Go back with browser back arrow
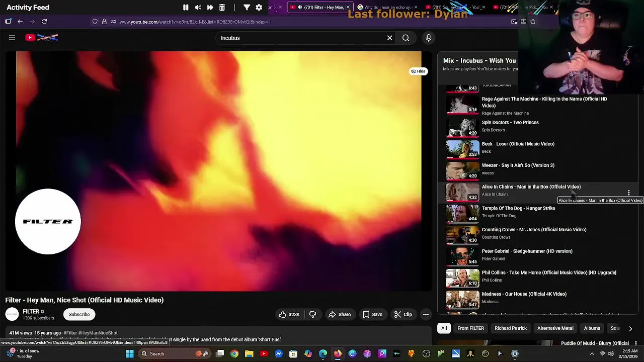 [20, 22]
